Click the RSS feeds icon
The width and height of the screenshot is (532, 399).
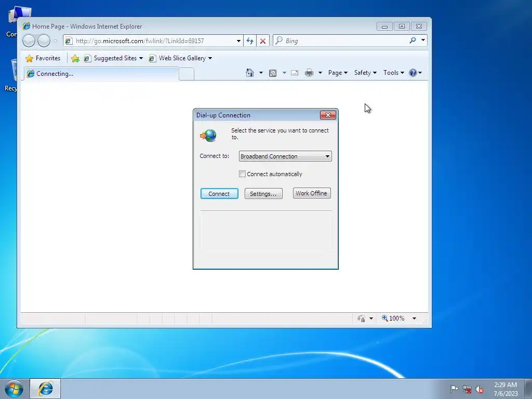point(272,73)
